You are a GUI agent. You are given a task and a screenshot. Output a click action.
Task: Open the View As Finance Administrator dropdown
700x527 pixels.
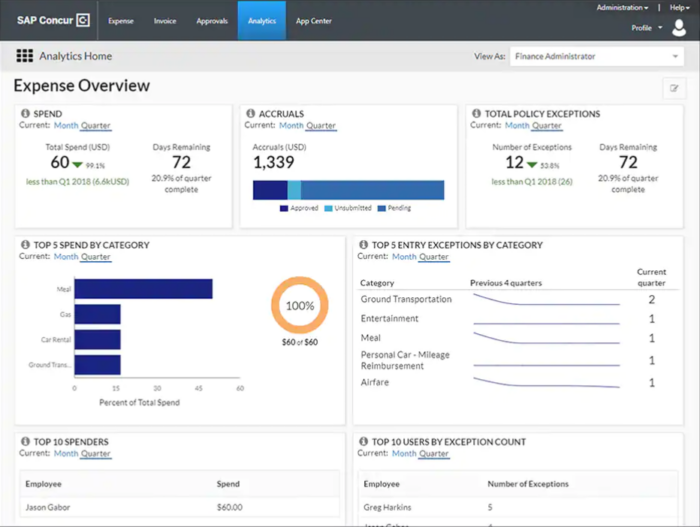pos(597,57)
